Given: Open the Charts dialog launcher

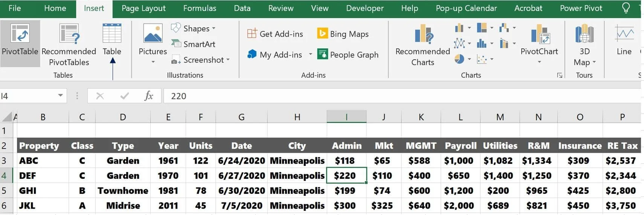Looking at the screenshot, I should [560, 75].
